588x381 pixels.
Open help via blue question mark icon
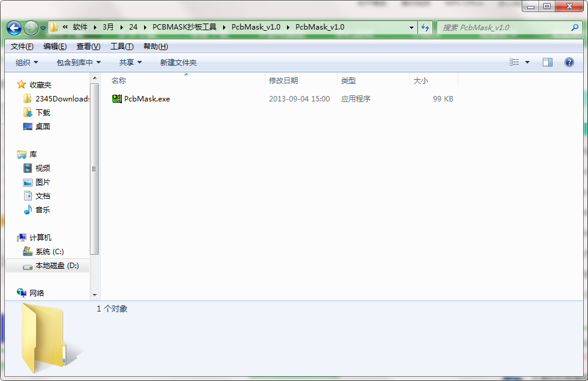pos(569,62)
